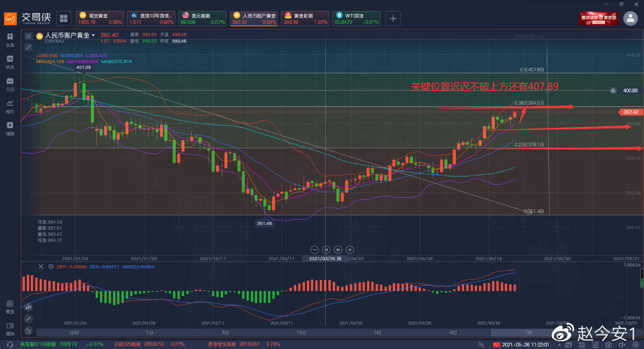Open the indicator line tool icon

click(29, 330)
